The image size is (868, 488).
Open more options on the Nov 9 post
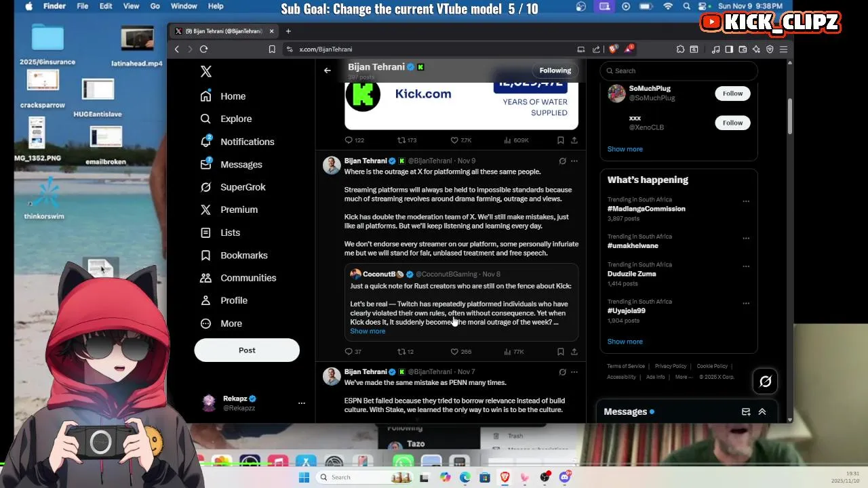point(574,161)
